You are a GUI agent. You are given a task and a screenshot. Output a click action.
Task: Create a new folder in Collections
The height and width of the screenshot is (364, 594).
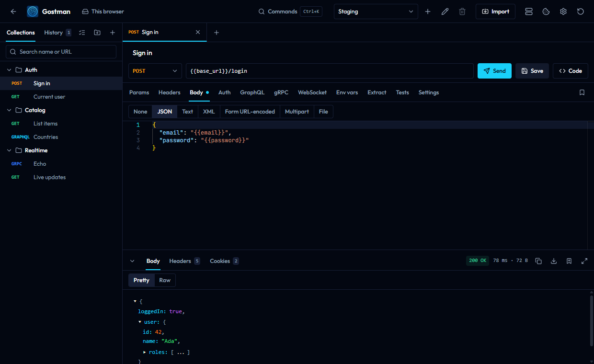[x=97, y=33]
